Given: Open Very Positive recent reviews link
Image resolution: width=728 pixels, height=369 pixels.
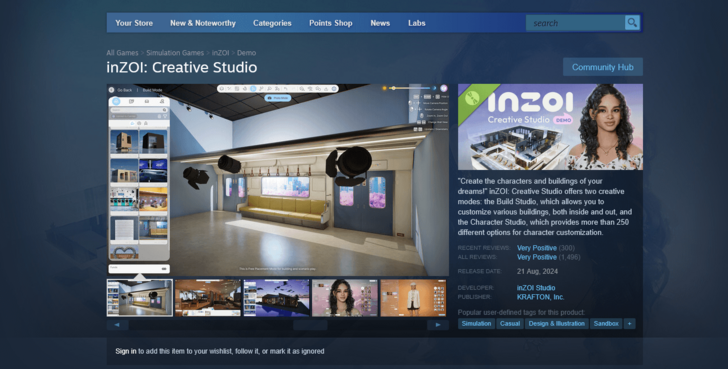Looking at the screenshot, I should click(x=537, y=248).
